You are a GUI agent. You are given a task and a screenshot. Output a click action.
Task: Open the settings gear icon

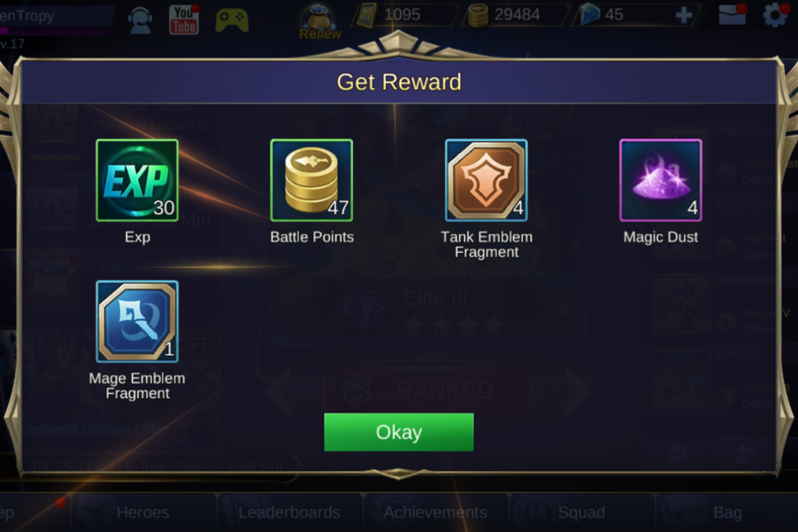pyautogui.click(x=775, y=14)
